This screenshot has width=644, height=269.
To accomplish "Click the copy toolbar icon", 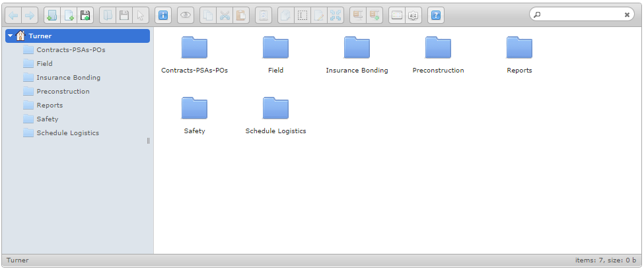I will [x=208, y=16].
